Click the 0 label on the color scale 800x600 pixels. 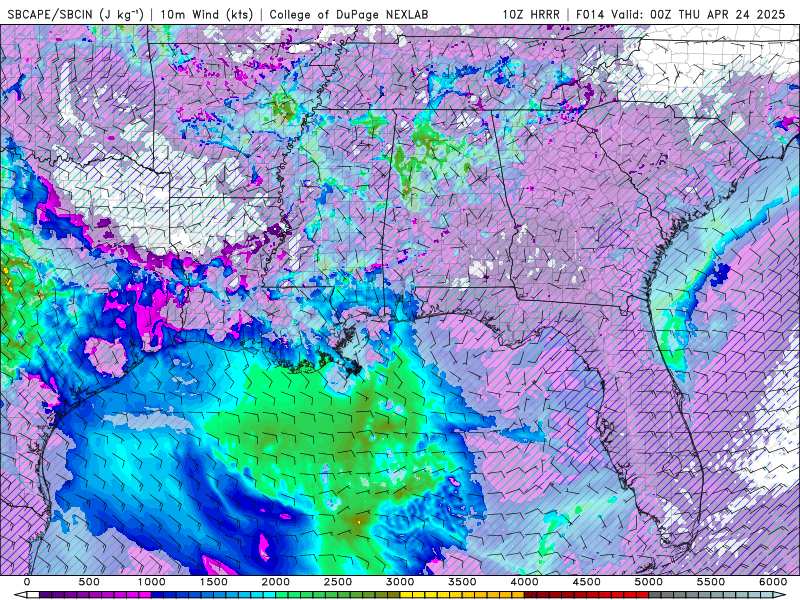(x=27, y=582)
